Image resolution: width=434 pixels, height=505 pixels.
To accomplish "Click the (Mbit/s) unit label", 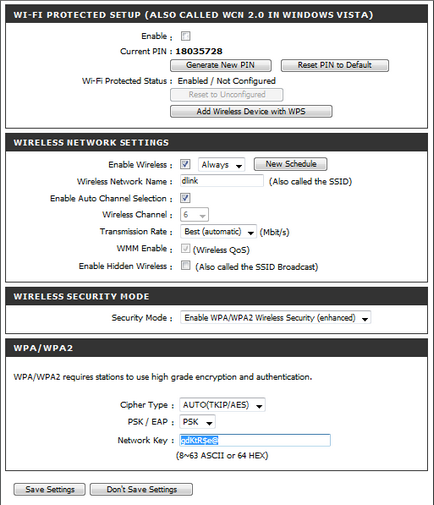I will [274, 232].
